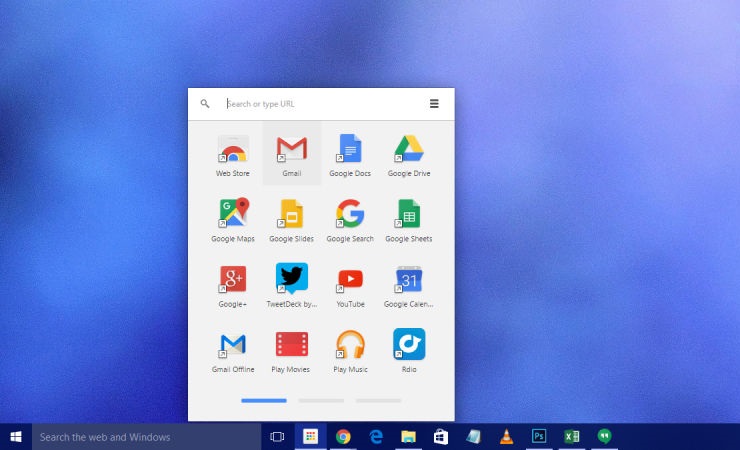Open Photoshop from the taskbar

(538, 437)
